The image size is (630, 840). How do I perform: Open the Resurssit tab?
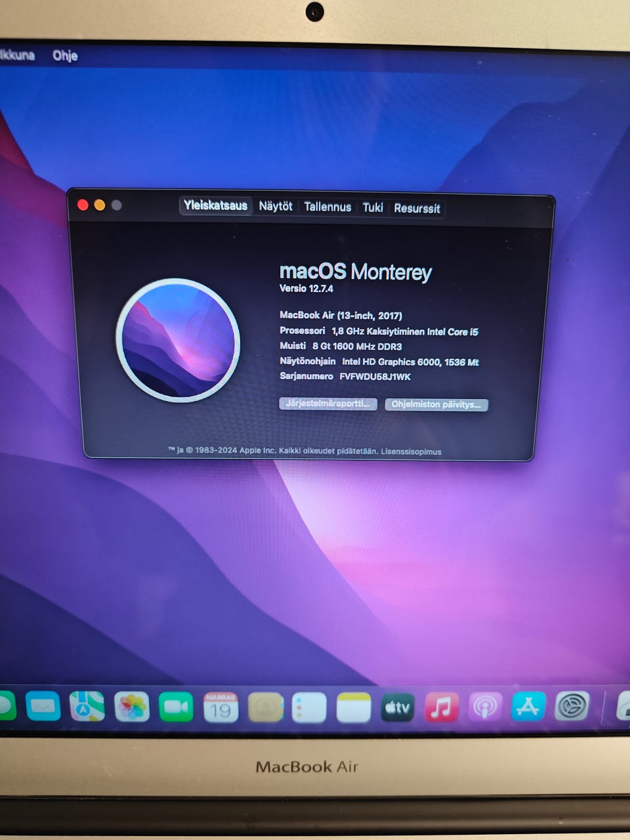[x=417, y=209]
